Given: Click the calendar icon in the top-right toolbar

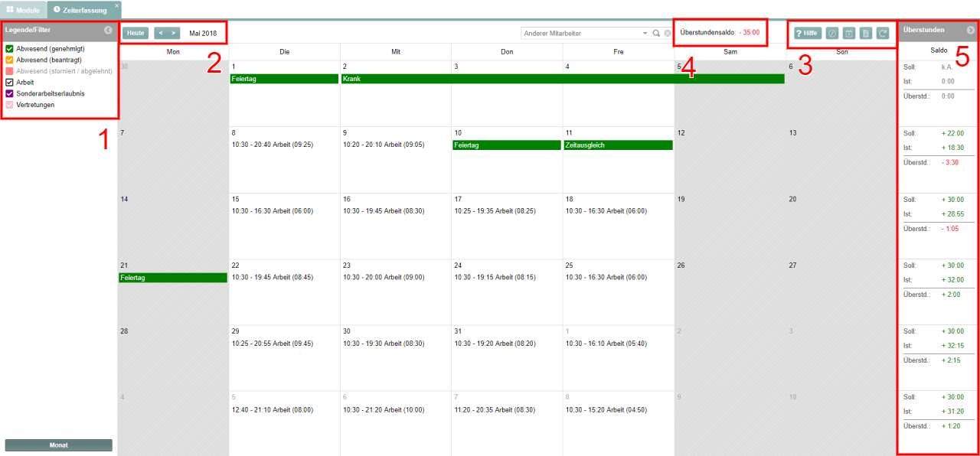Looking at the screenshot, I should 849,33.
